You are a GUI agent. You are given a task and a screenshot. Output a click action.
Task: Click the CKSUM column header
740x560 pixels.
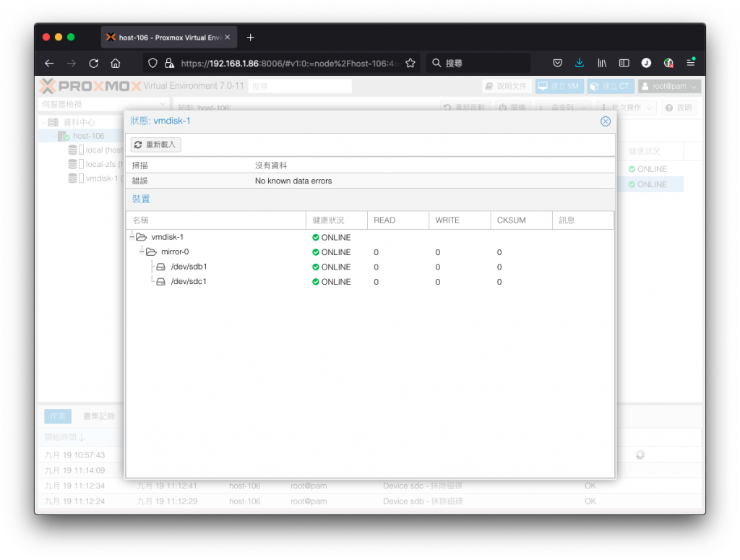(522, 220)
